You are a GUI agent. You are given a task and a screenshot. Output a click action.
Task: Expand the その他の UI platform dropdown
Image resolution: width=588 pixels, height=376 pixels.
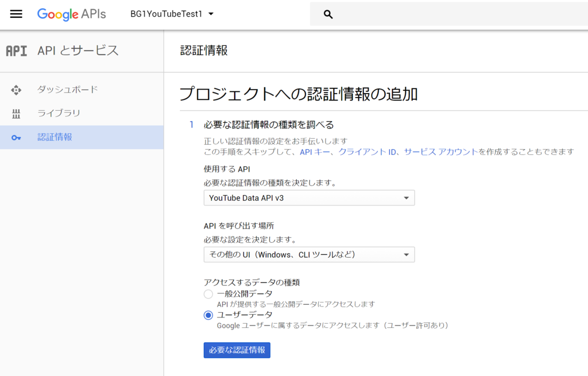[309, 254]
